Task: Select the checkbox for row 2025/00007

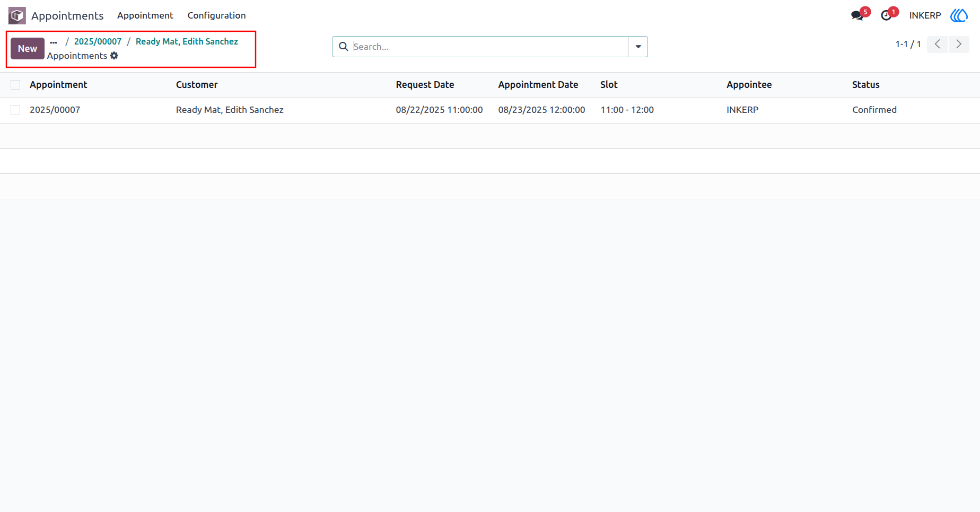Action: tap(15, 110)
